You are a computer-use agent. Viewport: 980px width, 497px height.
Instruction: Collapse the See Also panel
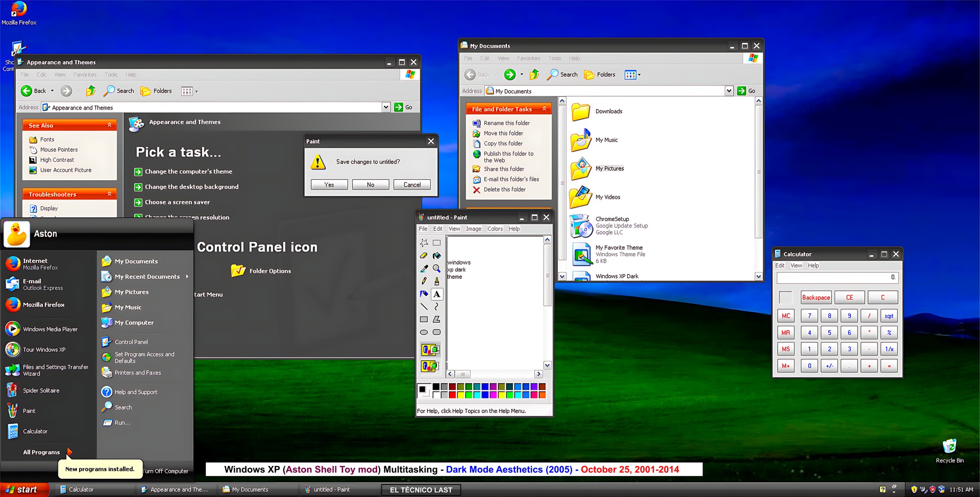(110, 125)
